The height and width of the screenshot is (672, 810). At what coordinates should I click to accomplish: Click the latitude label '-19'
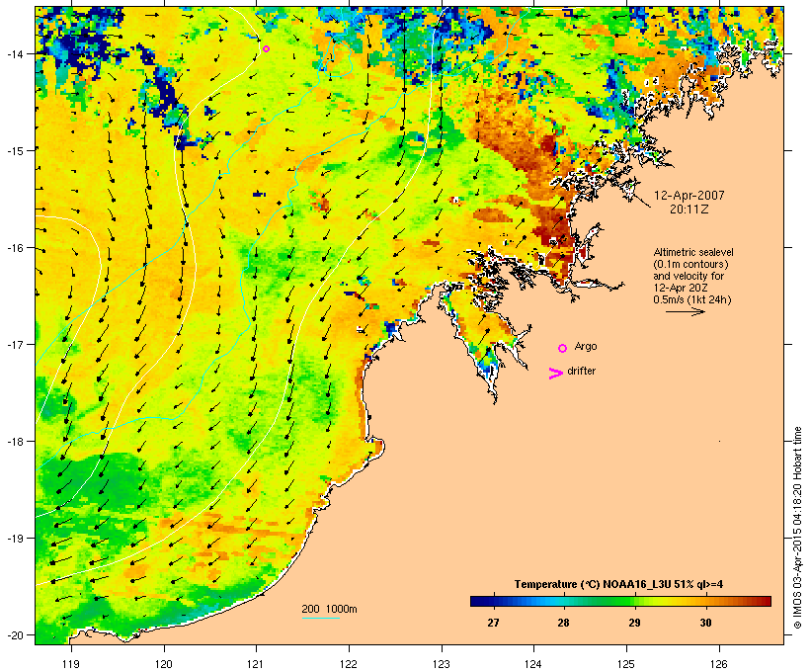14,539
